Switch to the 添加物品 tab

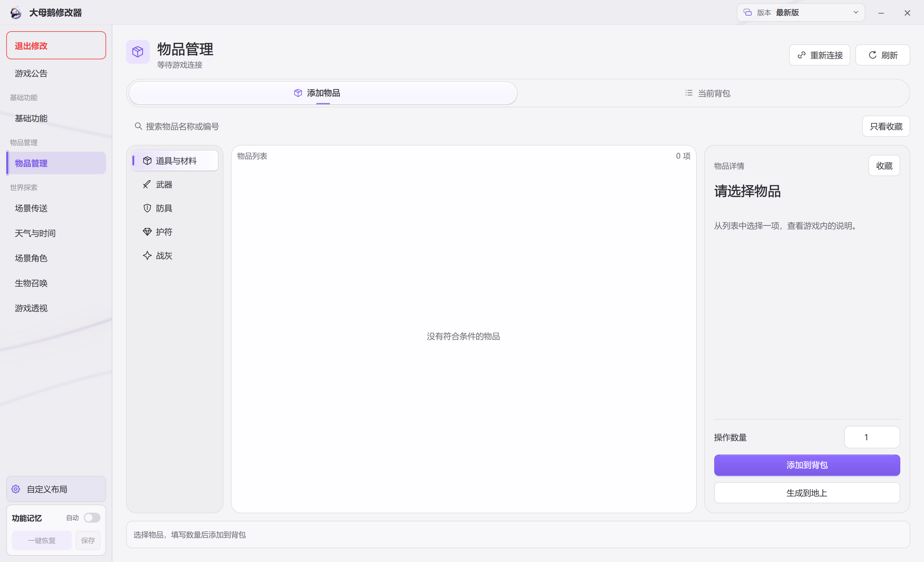(x=323, y=93)
